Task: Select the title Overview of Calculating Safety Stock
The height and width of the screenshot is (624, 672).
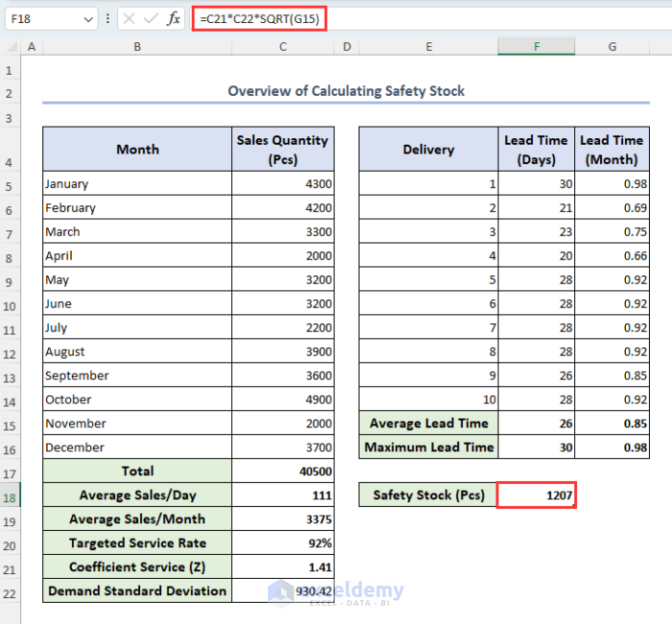Action: [x=346, y=91]
